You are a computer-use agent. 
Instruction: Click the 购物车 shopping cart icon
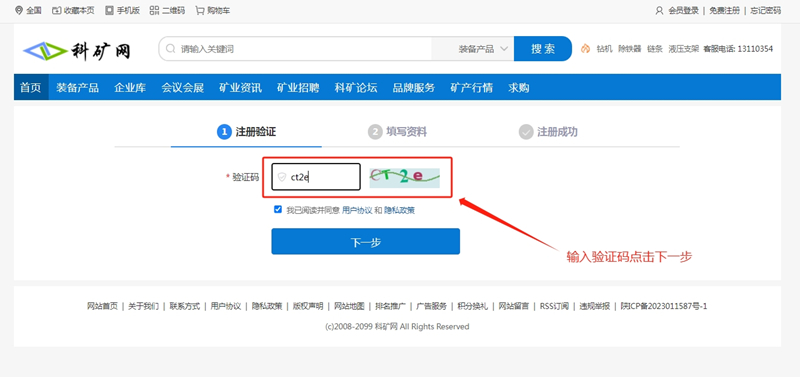[x=200, y=10]
